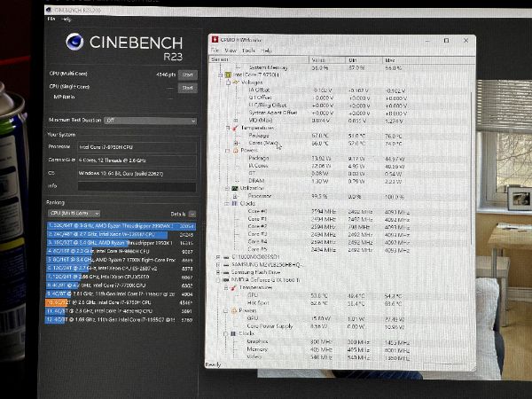Click the ST1000 hard drive icon
This screenshot has width=532, height=399.
point(225,257)
